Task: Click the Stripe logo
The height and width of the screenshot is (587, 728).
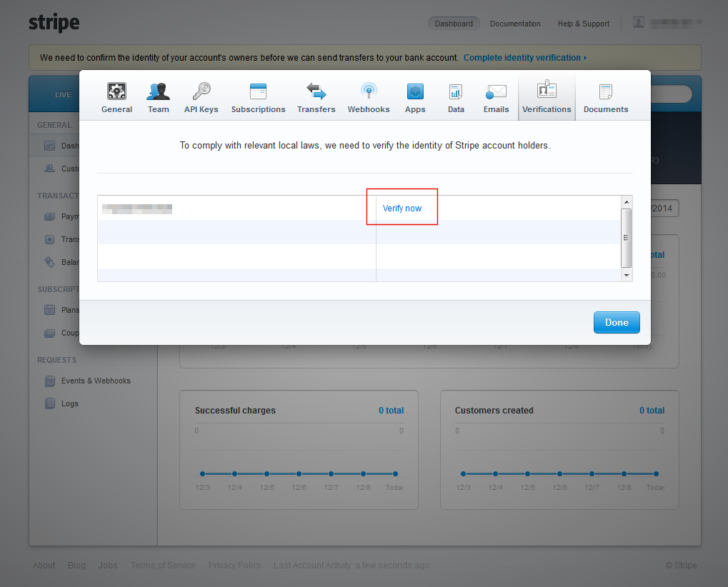Action: tap(54, 23)
